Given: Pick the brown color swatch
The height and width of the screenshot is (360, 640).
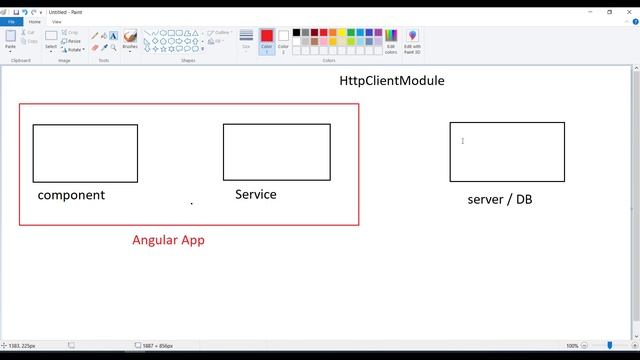Looking at the screenshot, I should coord(315,42).
